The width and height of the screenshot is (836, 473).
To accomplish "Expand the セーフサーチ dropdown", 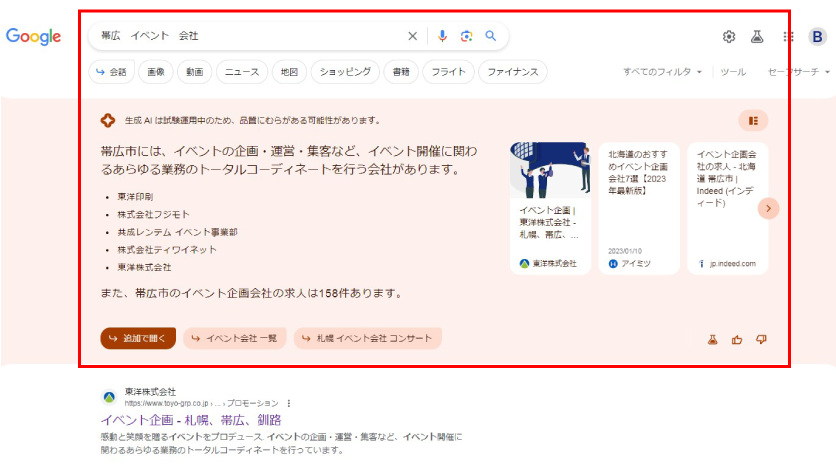I will click(798, 72).
